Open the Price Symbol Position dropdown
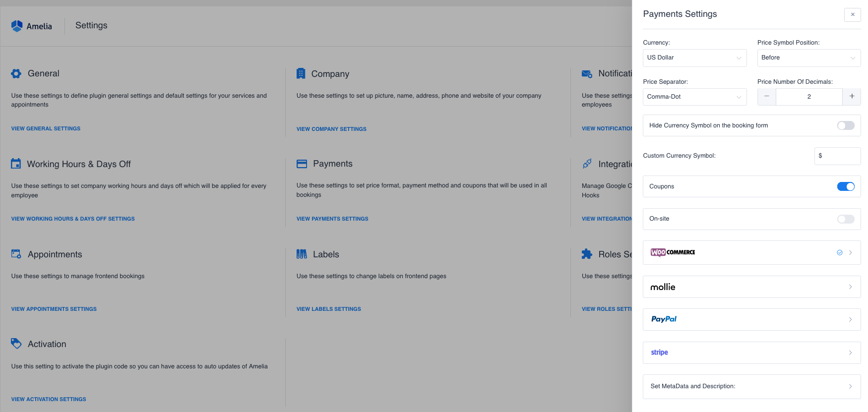The height and width of the screenshot is (412, 868). tap(809, 58)
